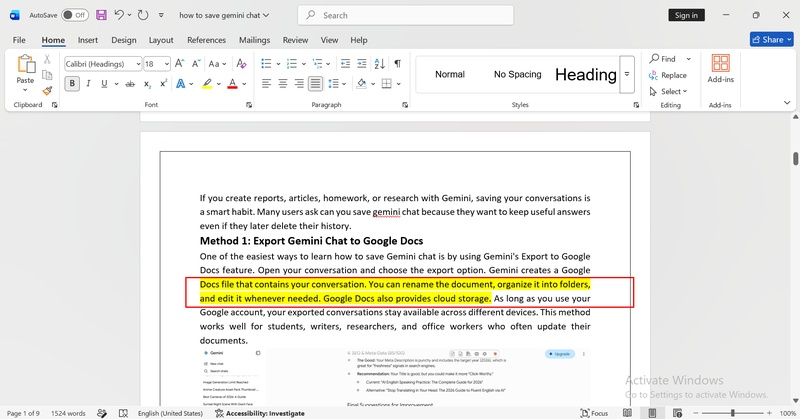Click the Redo arrow icon
The width and height of the screenshot is (800, 419).
143,15
